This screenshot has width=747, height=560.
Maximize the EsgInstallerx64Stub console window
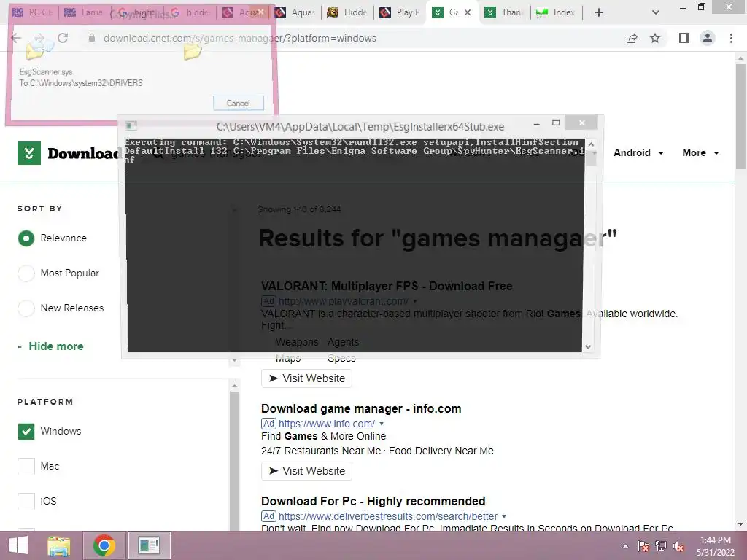pos(556,123)
